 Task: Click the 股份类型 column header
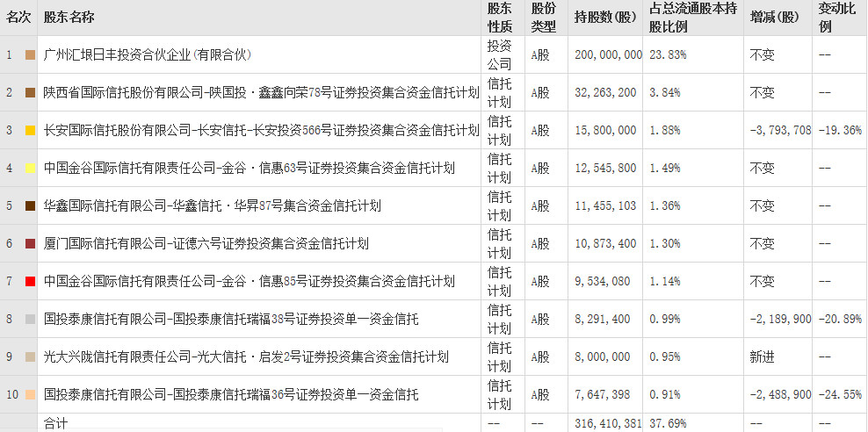pos(543,18)
